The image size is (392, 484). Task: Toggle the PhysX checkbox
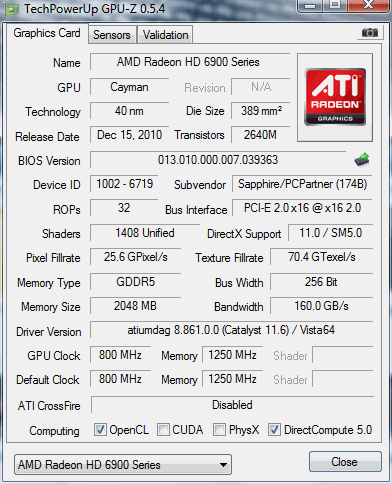(x=219, y=430)
